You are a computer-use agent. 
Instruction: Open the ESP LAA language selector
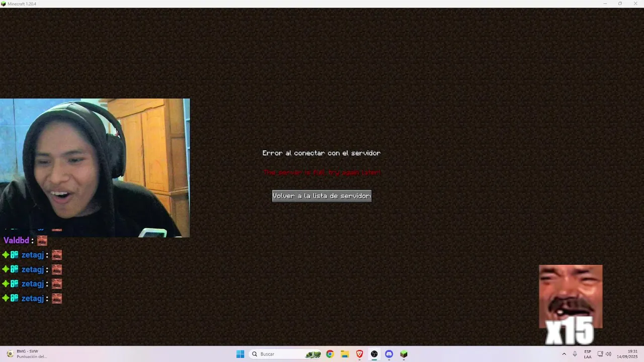[588, 354]
